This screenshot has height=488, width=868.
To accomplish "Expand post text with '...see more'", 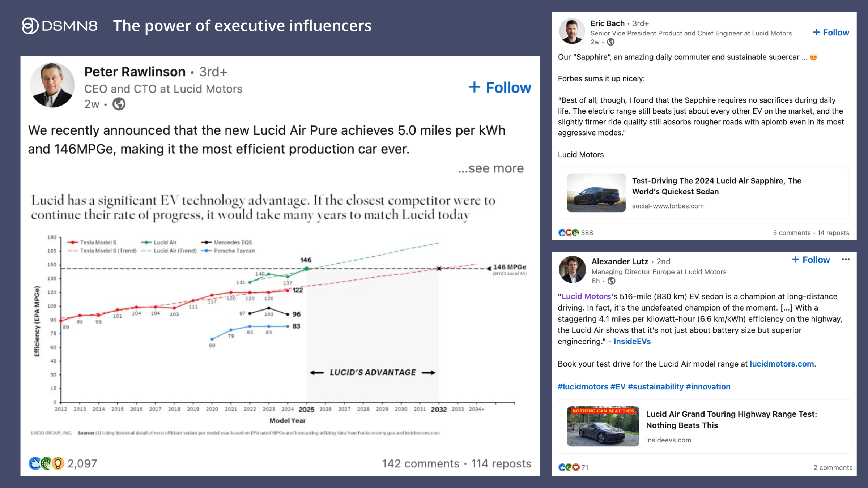I will 491,168.
